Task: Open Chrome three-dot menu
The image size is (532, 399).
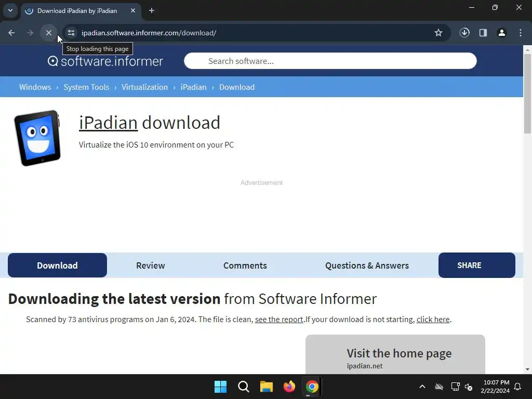Action: click(x=521, y=33)
